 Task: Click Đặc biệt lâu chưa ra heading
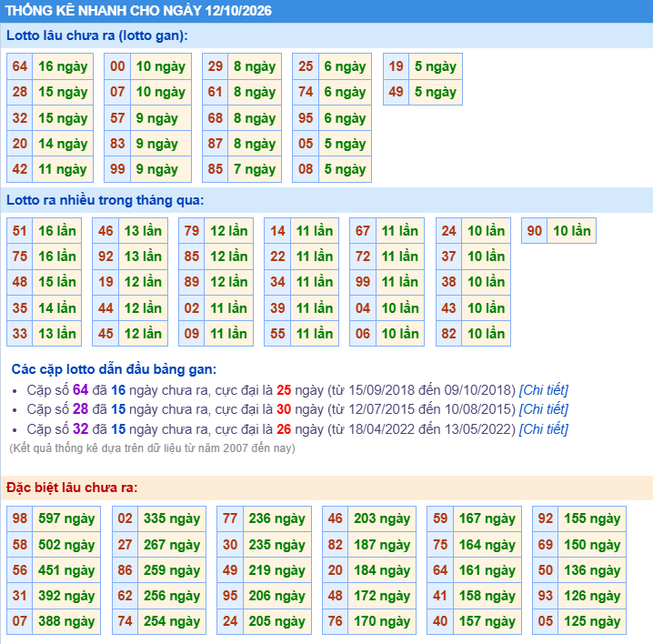[72, 488]
